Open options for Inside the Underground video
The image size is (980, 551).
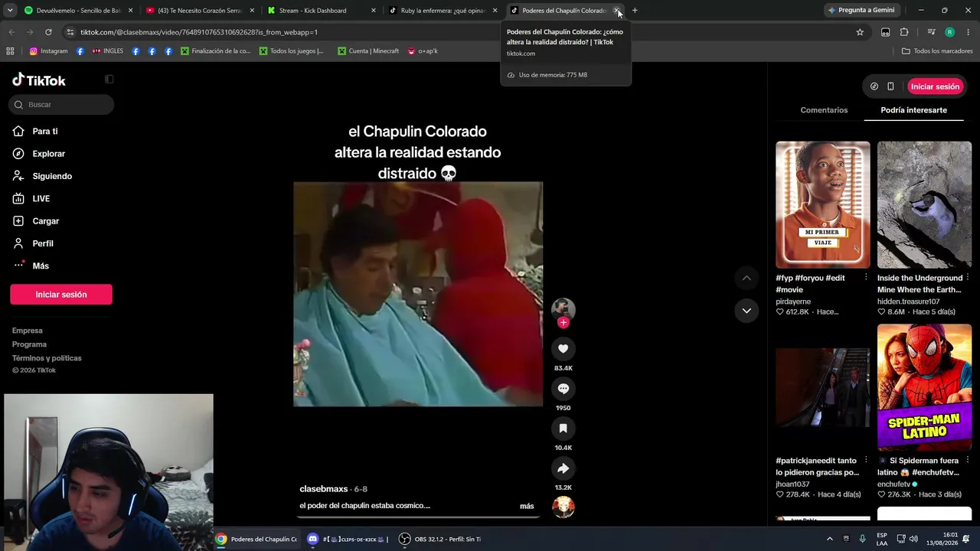pyautogui.click(x=968, y=278)
